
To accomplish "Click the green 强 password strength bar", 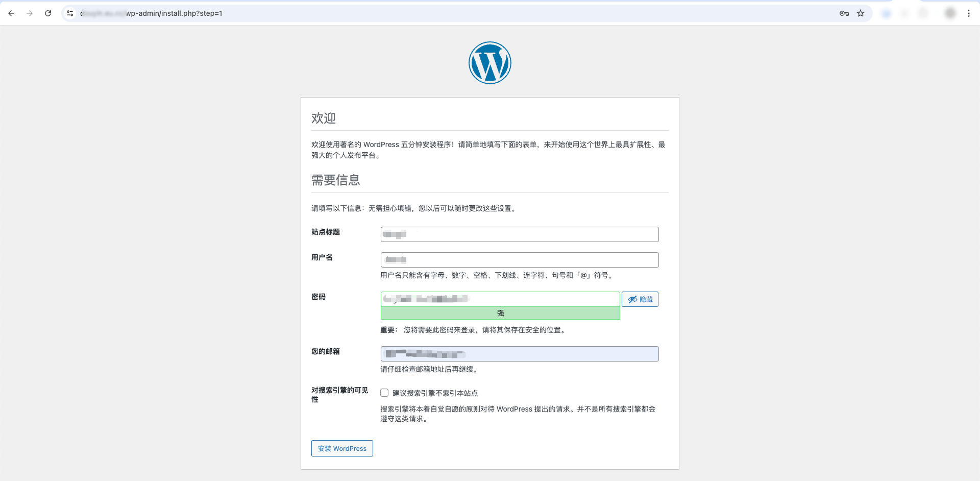I will (x=500, y=313).
